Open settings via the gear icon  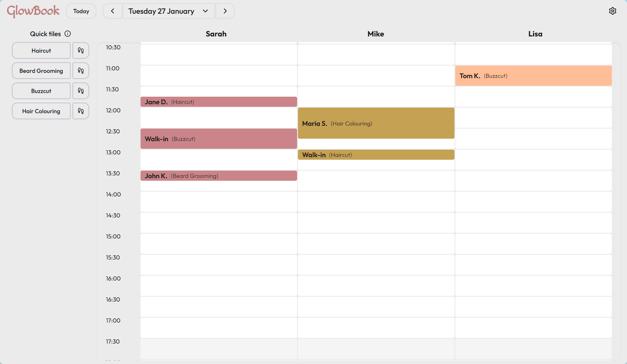[x=612, y=11]
